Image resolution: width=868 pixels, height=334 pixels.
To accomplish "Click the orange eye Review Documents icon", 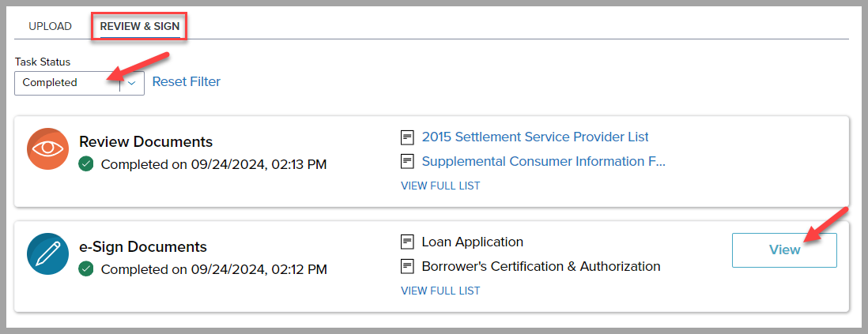I will click(48, 148).
